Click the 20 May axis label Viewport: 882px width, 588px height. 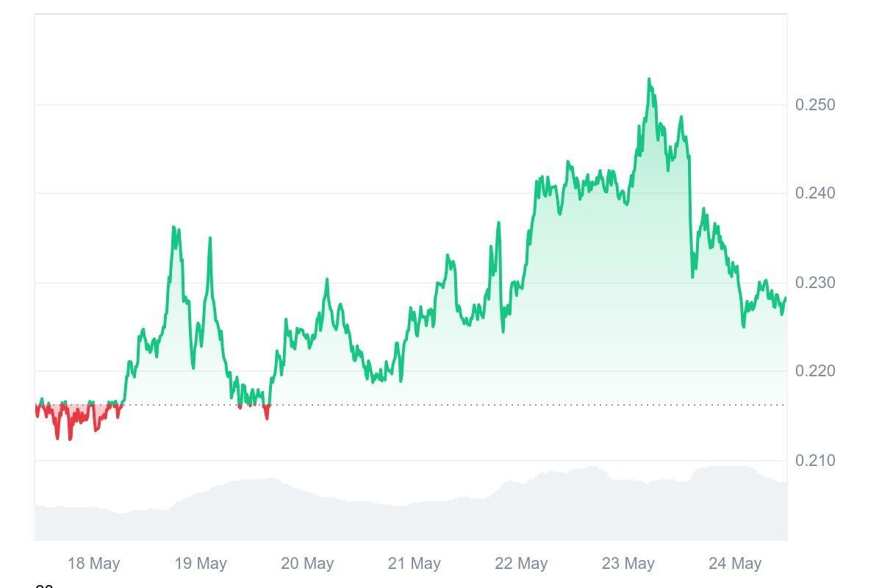pyautogui.click(x=307, y=564)
